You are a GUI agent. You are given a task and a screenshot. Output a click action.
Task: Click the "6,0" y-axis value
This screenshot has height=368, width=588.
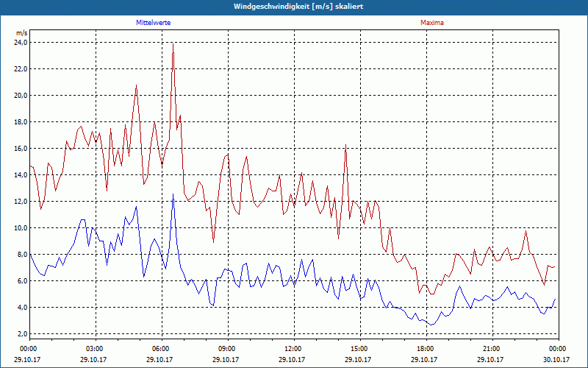pyautogui.click(x=23, y=281)
